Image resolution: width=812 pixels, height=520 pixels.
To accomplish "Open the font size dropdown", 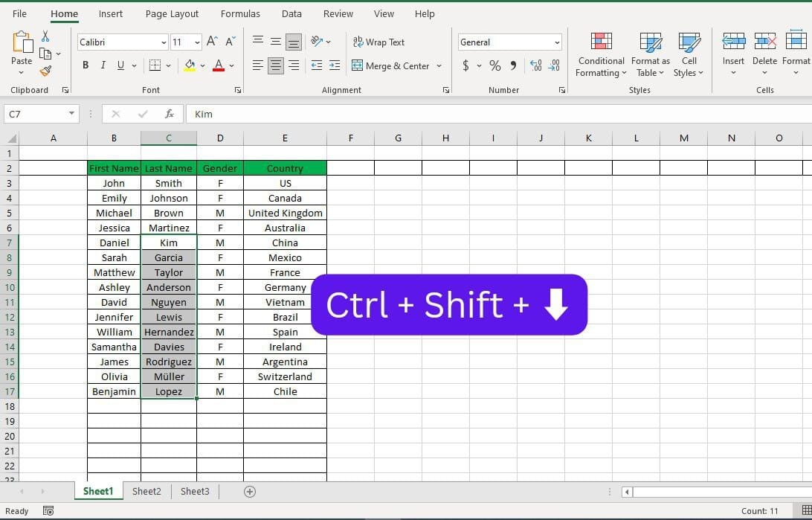I will coord(197,42).
